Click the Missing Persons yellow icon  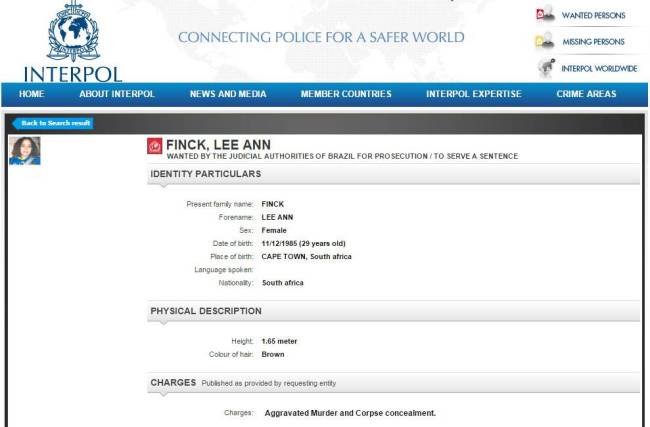point(545,41)
